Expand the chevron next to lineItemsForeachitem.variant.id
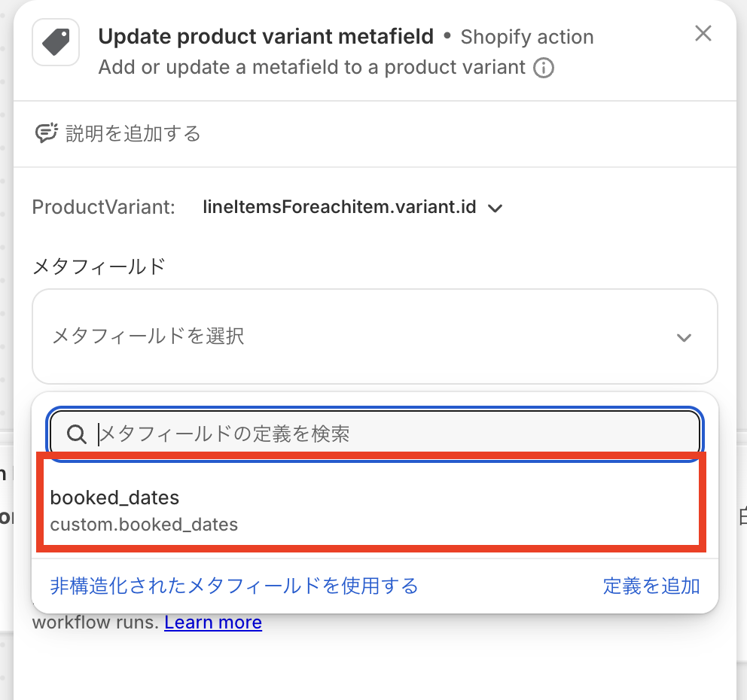747x700 pixels. (495, 208)
